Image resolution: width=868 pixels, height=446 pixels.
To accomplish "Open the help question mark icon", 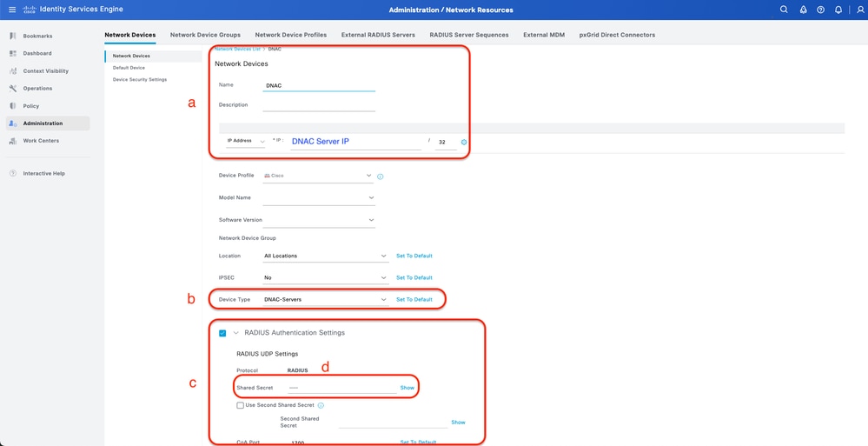I will pyautogui.click(x=821, y=10).
